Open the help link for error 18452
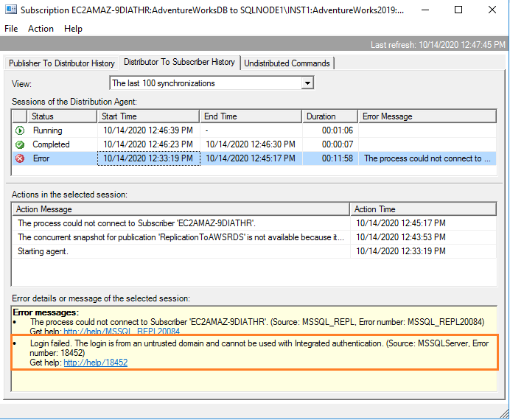Image resolution: width=510 pixels, height=420 pixels. click(96, 363)
